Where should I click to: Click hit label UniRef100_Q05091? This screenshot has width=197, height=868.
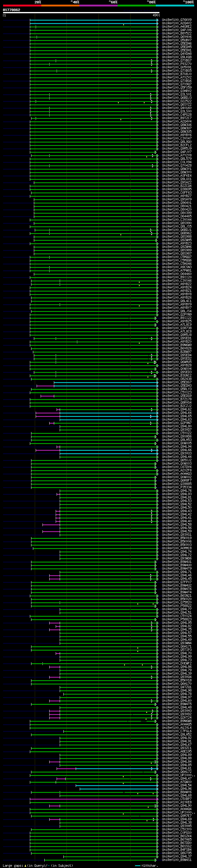[177, 67]
